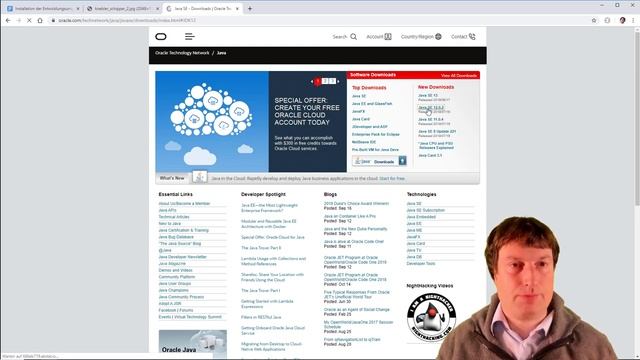
Task: Open the Account menu in header
Action: pyautogui.click(x=379, y=37)
